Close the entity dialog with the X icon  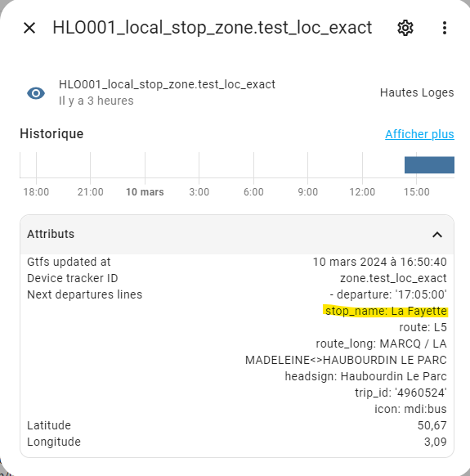point(29,28)
